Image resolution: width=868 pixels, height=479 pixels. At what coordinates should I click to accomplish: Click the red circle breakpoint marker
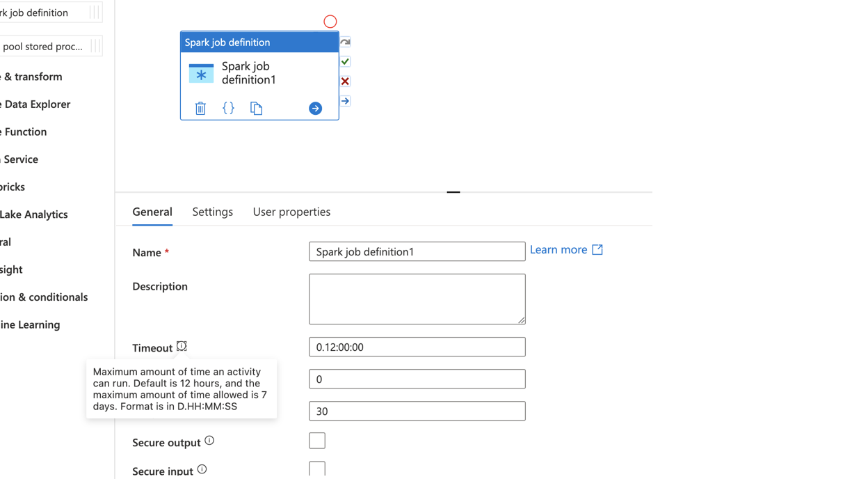(330, 22)
